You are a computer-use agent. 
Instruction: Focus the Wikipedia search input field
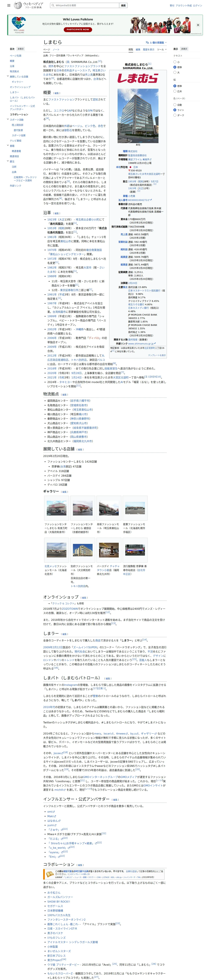(x=85, y=5)
